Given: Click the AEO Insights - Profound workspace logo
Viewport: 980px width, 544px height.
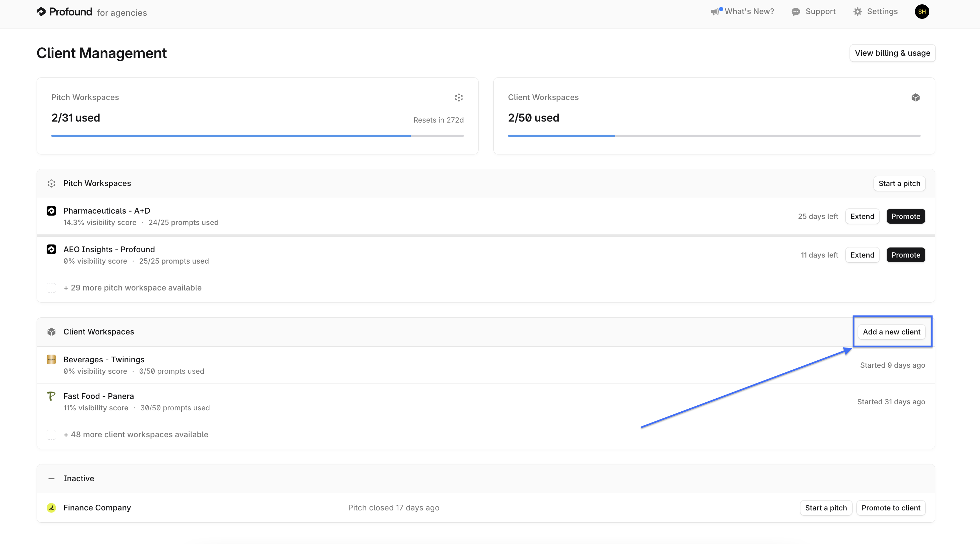Looking at the screenshot, I should click(x=51, y=250).
